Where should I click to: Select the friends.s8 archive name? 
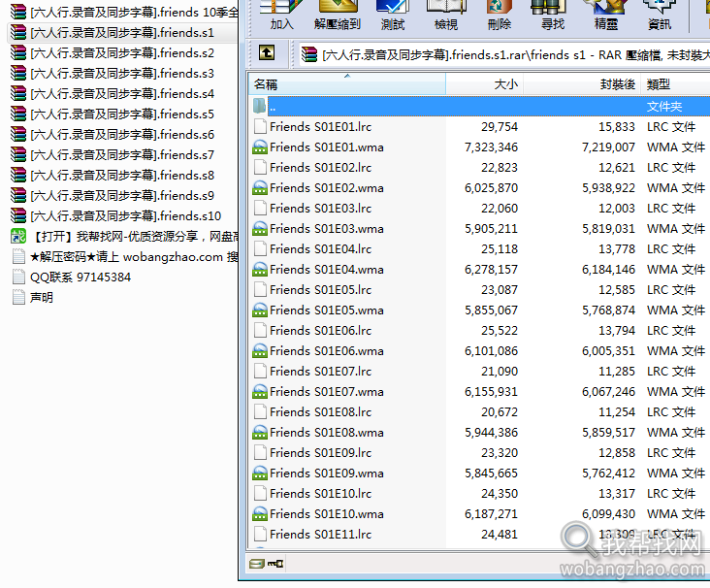[122, 176]
